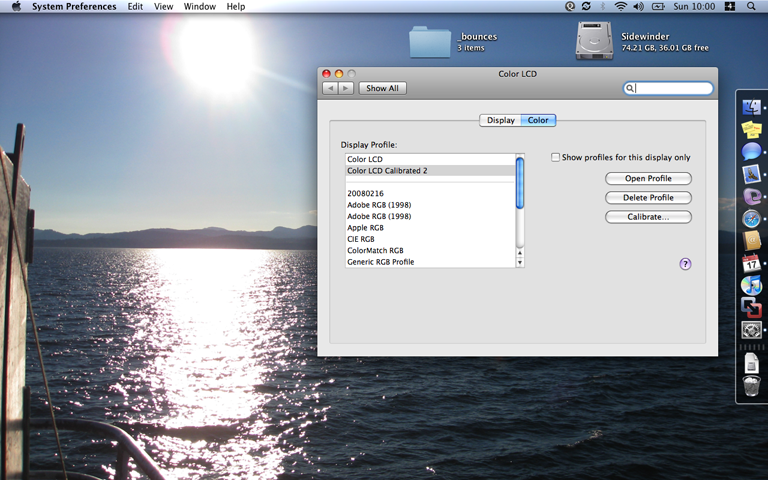The height and width of the screenshot is (480, 768).
Task: Select Adobe RGB (1998) first entry in list
Action: pyautogui.click(x=379, y=204)
